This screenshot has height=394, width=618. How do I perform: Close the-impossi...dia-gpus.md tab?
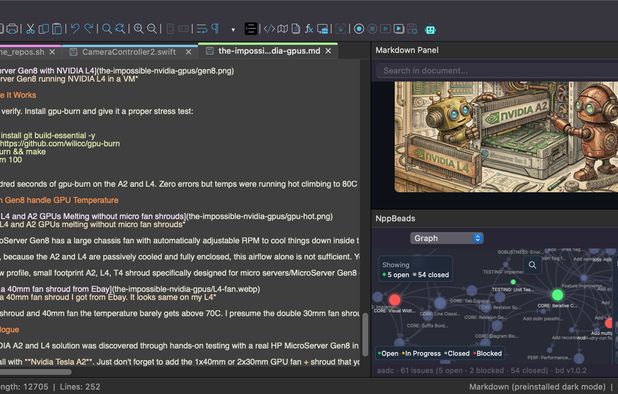pyautogui.click(x=328, y=51)
